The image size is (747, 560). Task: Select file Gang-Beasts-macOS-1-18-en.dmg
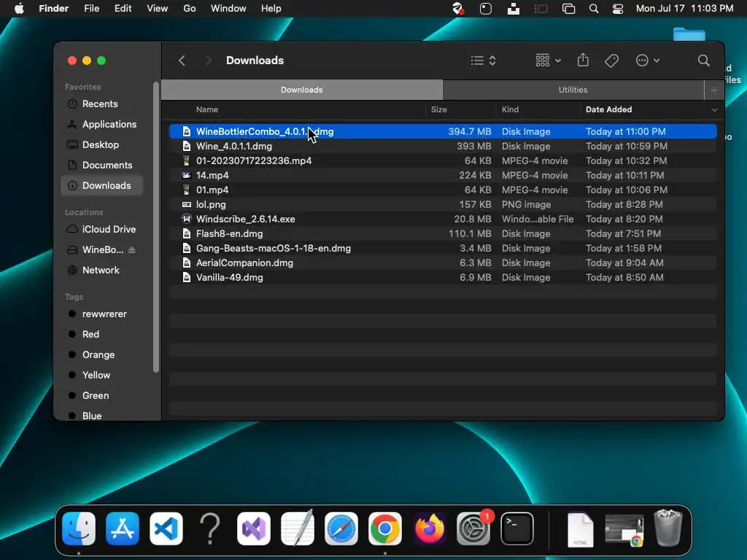tap(443, 249)
